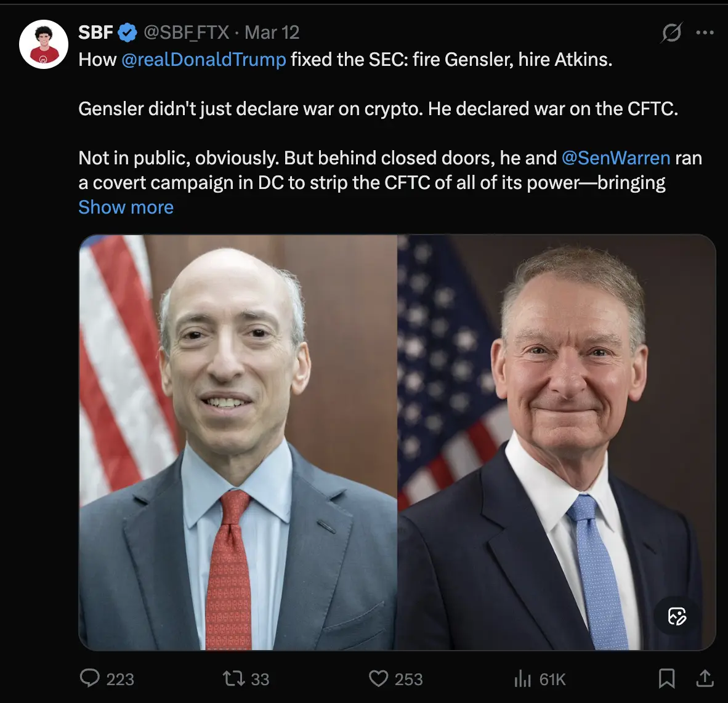Reply to the post via comment icon
Image resolution: width=728 pixels, height=703 pixels.
pyautogui.click(x=90, y=678)
